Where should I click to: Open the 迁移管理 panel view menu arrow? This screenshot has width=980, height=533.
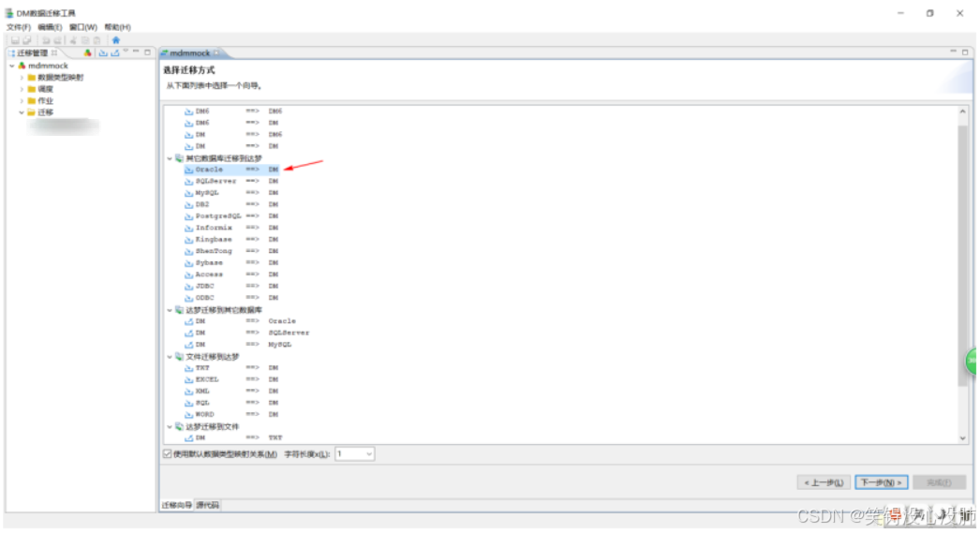126,52
